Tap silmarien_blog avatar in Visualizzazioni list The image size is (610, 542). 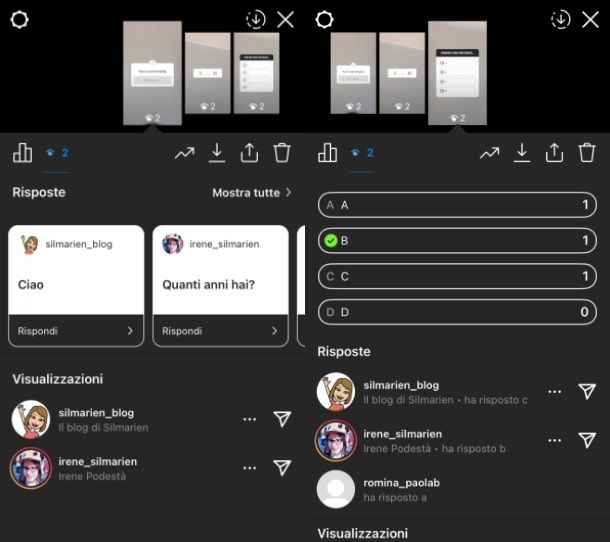click(x=31, y=419)
